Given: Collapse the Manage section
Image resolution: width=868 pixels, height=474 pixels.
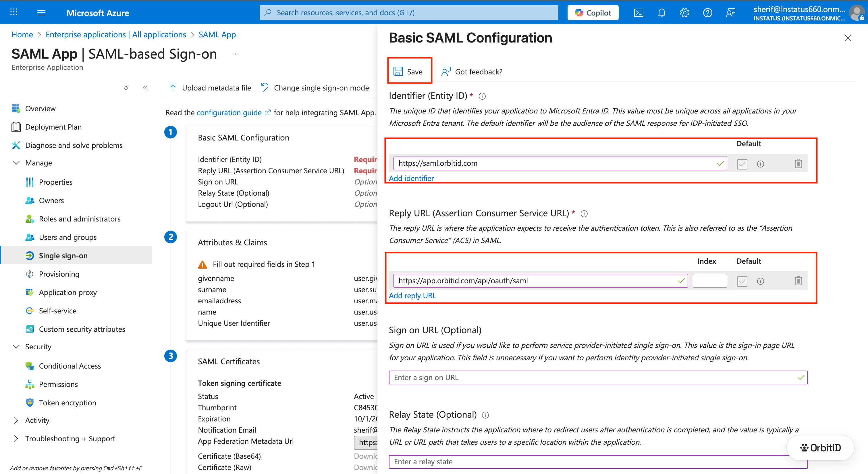Looking at the screenshot, I should click(x=16, y=163).
